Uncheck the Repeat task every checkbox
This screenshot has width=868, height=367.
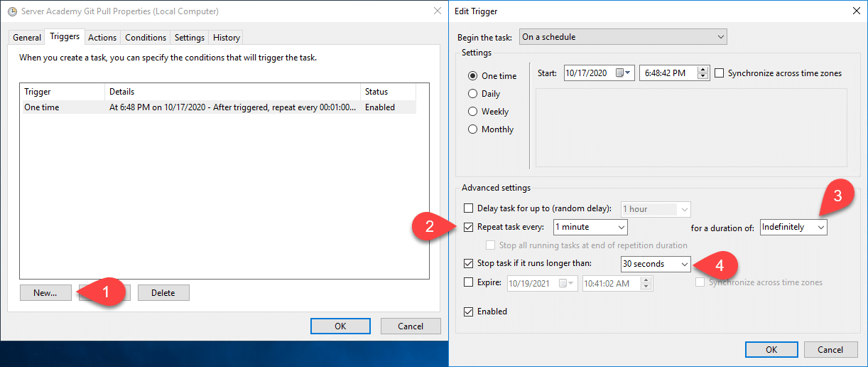point(468,227)
